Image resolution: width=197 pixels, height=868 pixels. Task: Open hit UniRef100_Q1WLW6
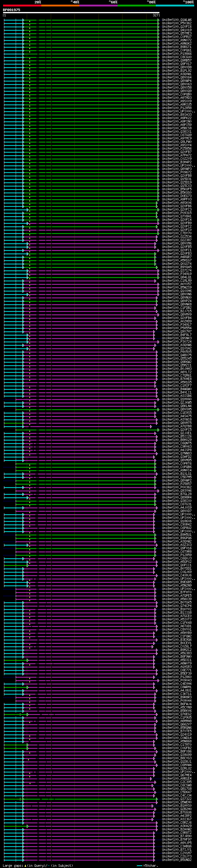coord(177,20)
